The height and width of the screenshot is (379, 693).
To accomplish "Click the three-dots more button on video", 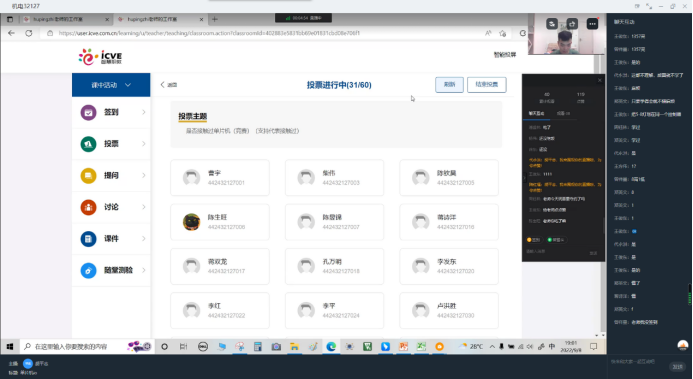I will (x=592, y=24).
